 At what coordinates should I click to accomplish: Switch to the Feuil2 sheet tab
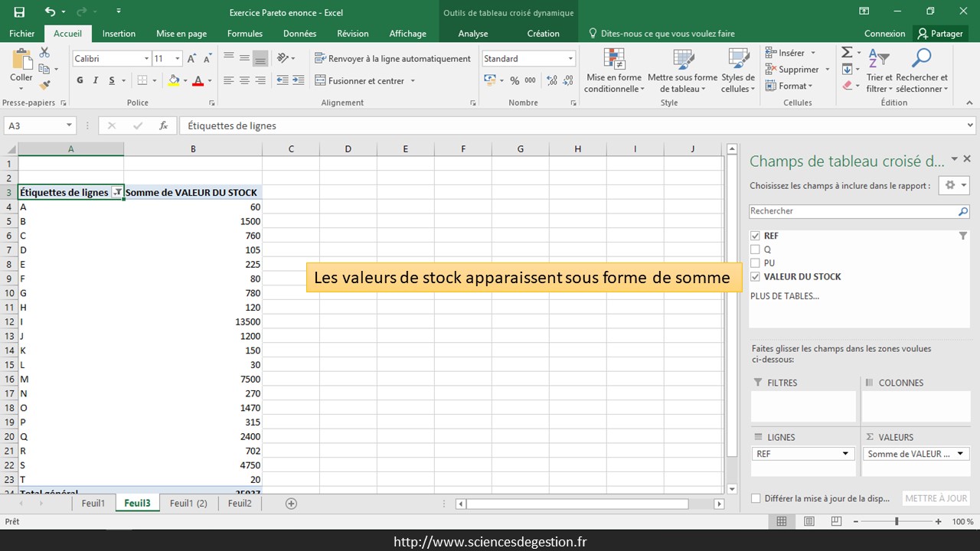tap(240, 504)
